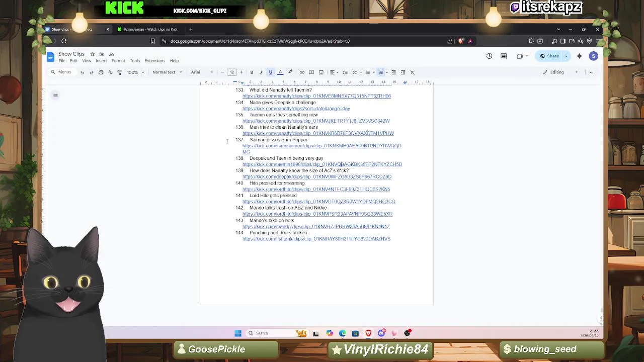Screen dimensions: 644x362
Task: Open the comments history icon
Action: pos(504,56)
